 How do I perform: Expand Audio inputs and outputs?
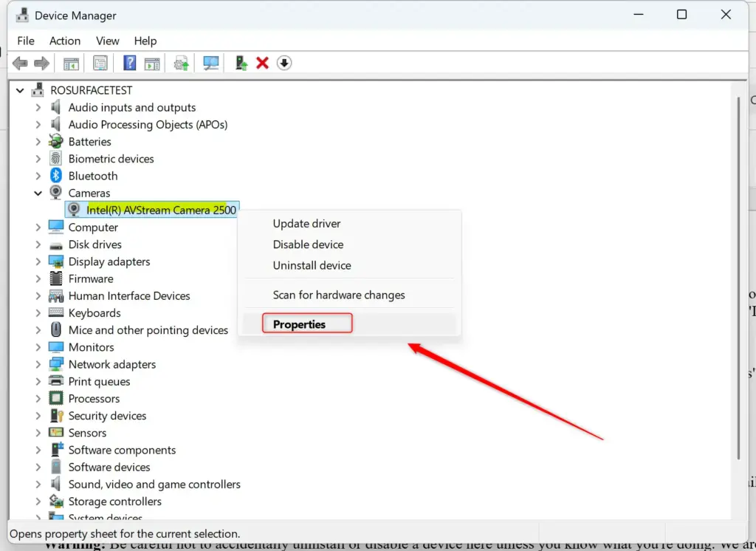(x=38, y=107)
